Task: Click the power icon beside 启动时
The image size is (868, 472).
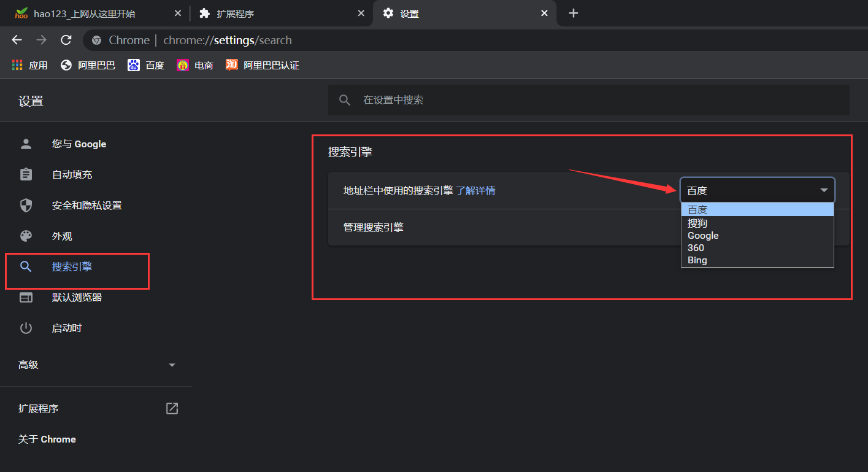Action: 26,328
